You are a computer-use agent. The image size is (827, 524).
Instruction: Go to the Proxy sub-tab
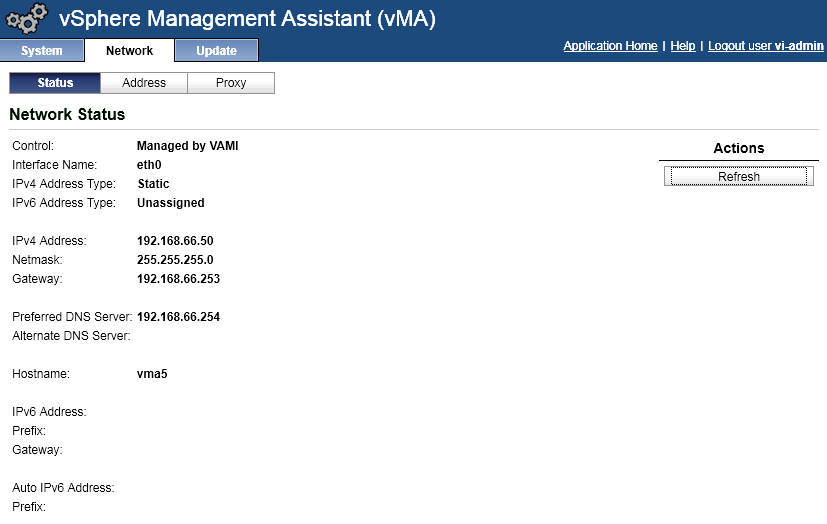[231, 83]
